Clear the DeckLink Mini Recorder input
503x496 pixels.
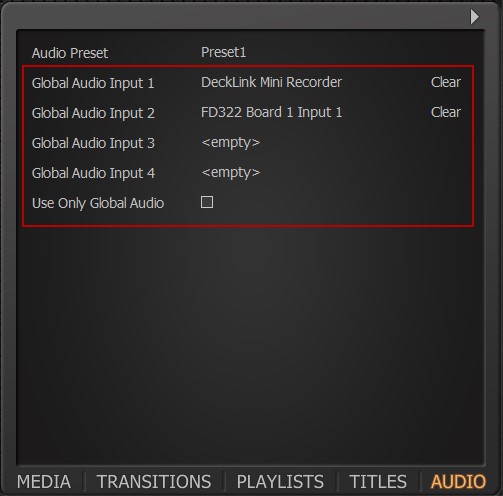tap(446, 82)
